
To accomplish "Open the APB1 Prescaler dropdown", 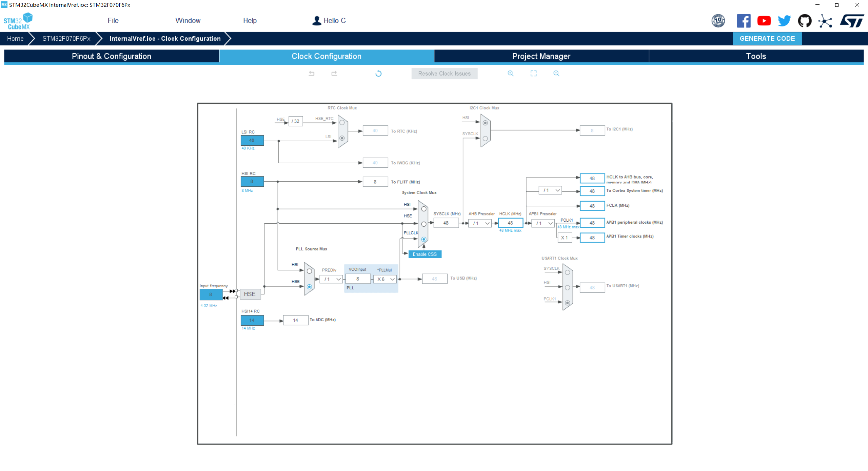I will 543,223.
